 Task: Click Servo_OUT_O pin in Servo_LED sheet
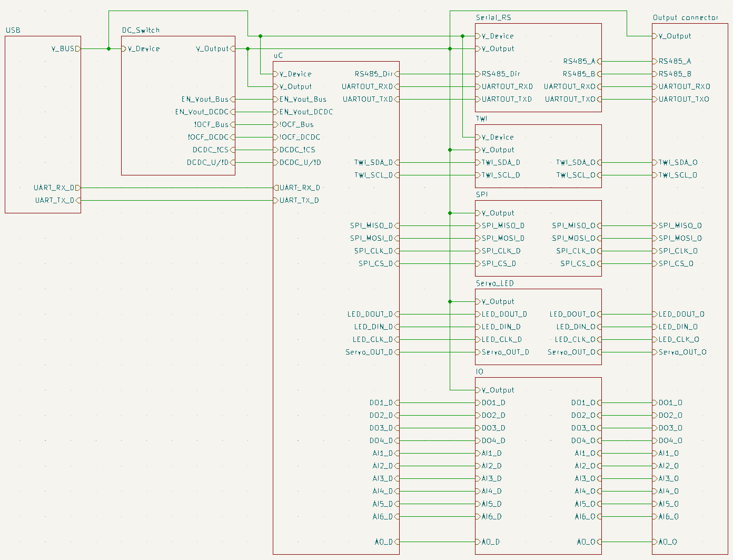(x=574, y=352)
